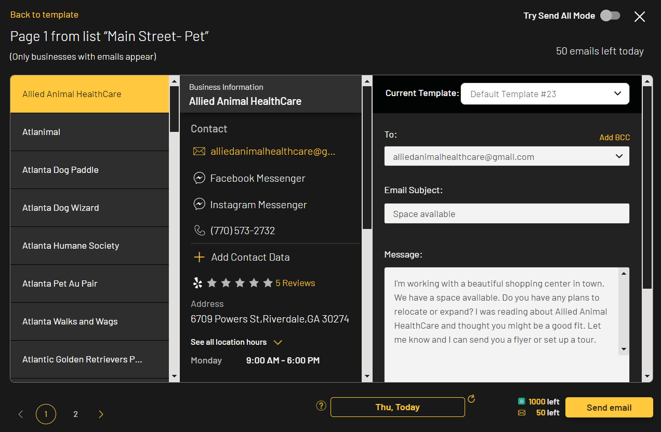Image resolution: width=661 pixels, height=432 pixels.
Task: Click the Facebook Messenger text label
Action: coord(258,178)
